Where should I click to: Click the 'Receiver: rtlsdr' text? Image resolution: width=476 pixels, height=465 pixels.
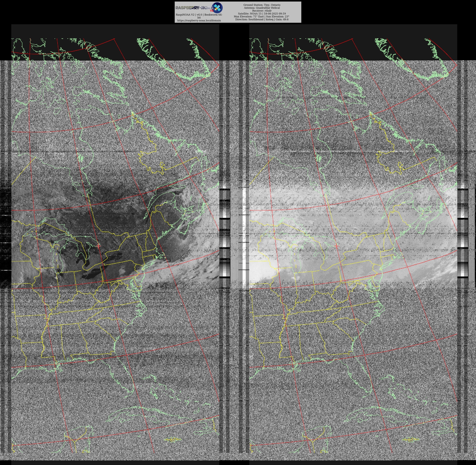click(x=262, y=11)
